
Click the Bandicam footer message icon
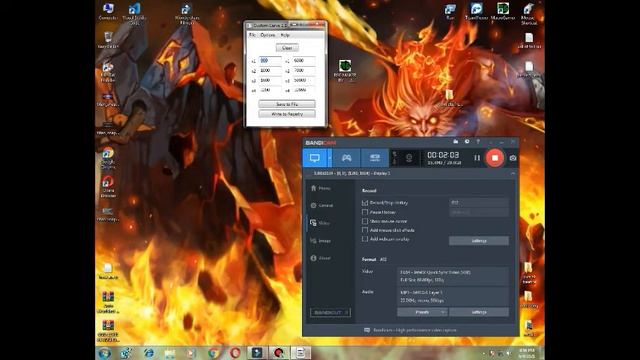coord(367,330)
